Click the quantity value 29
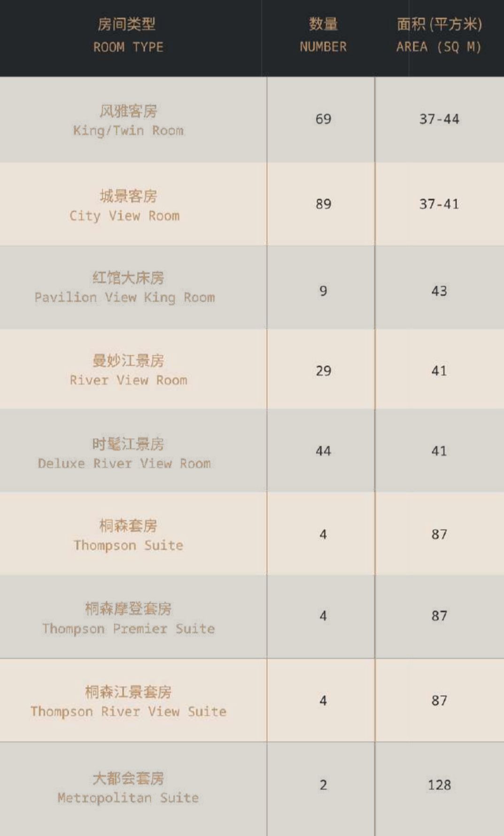This screenshot has width=504, height=836. coord(323,371)
